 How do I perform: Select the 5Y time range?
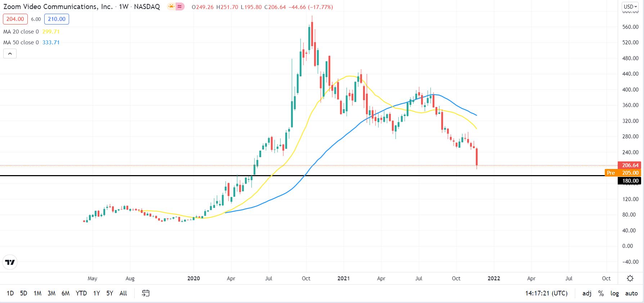(x=110, y=293)
